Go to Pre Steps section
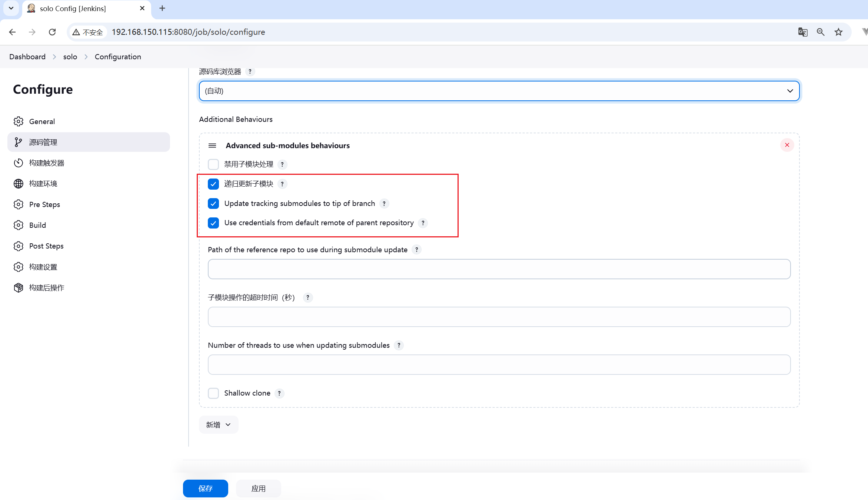 click(89, 204)
